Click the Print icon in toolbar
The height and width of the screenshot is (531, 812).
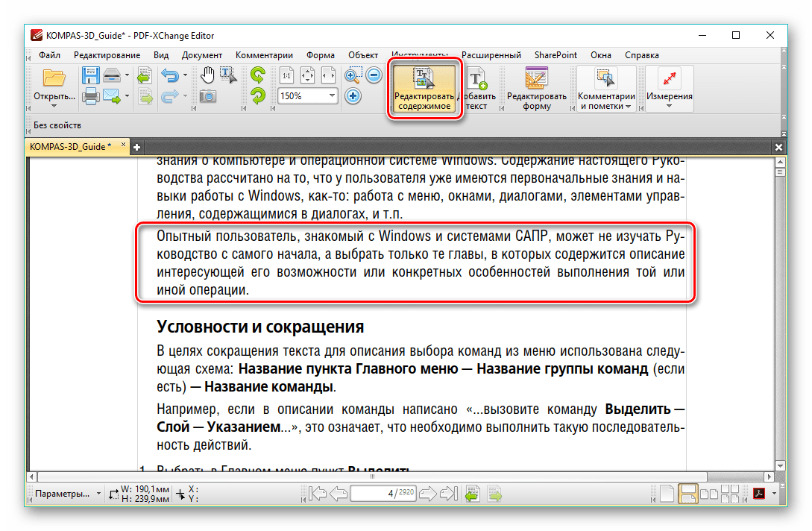pyautogui.click(x=90, y=95)
